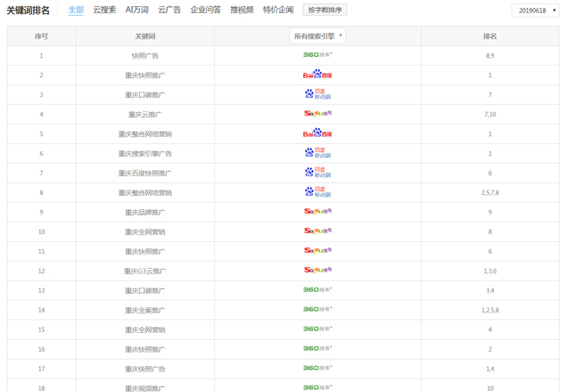Click the 360 search logo in row 14
The image size is (569, 392).
tap(318, 309)
